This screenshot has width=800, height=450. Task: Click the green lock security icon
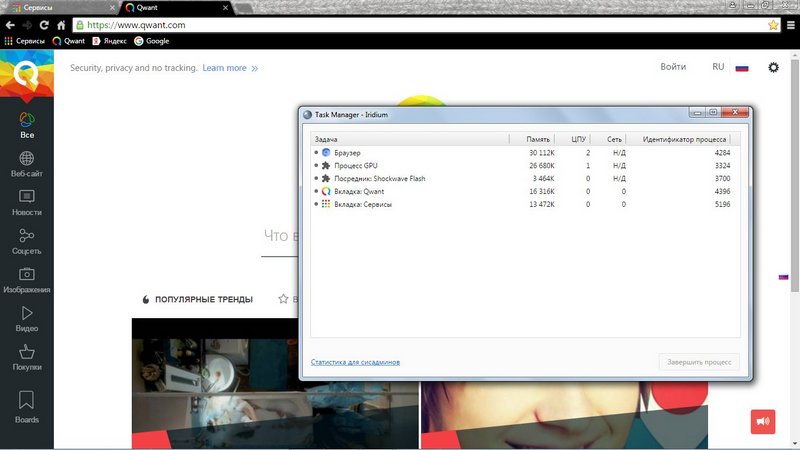click(80, 25)
